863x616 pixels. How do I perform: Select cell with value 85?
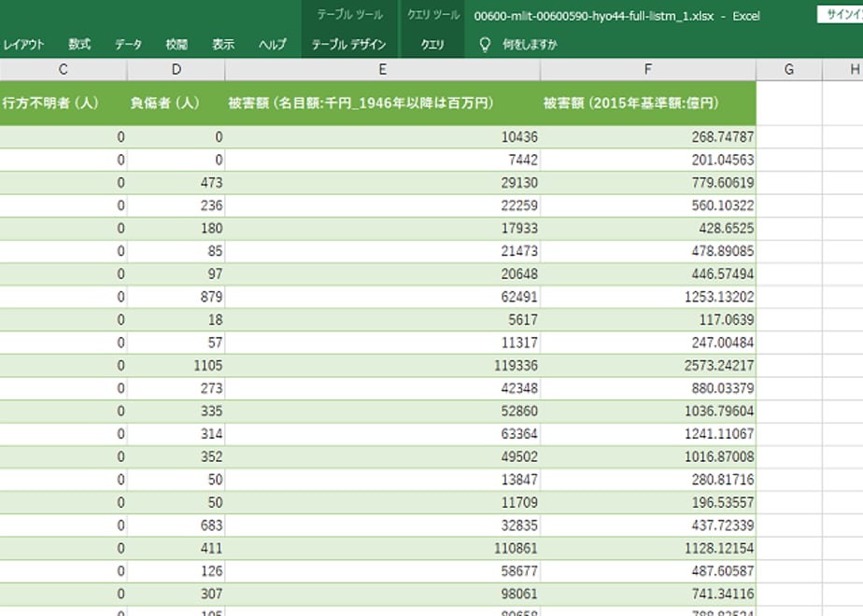pos(177,251)
